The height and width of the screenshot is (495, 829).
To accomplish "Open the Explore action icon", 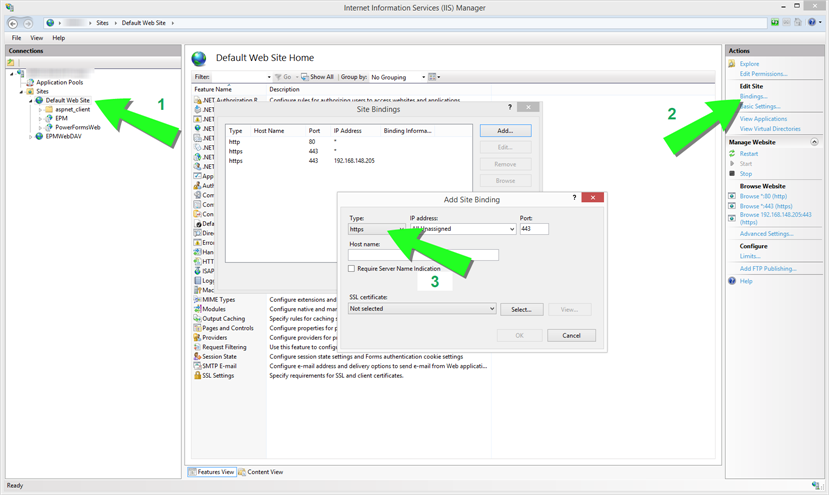I will [x=733, y=64].
